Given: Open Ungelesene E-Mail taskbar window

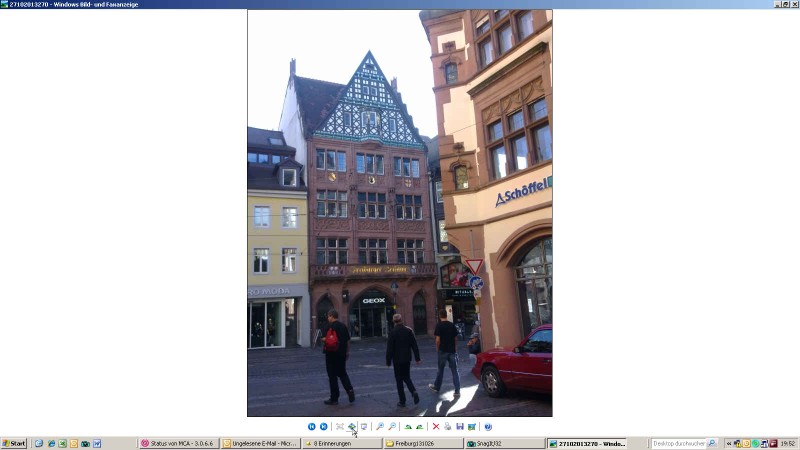Looking at the screenshot, I should 260,443.
